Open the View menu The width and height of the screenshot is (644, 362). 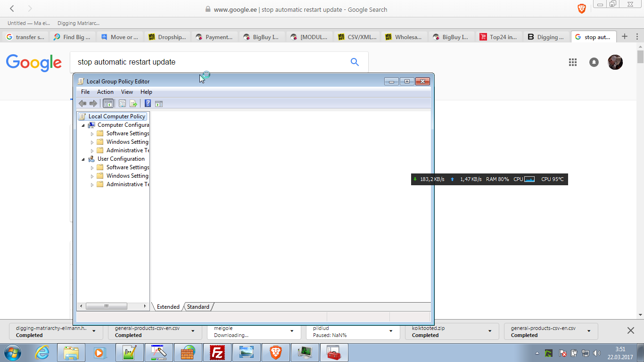[x=127, y=92]
